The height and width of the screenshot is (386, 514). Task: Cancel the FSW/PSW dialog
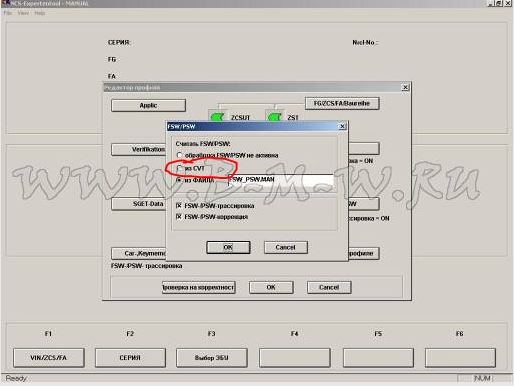(286, 247)
